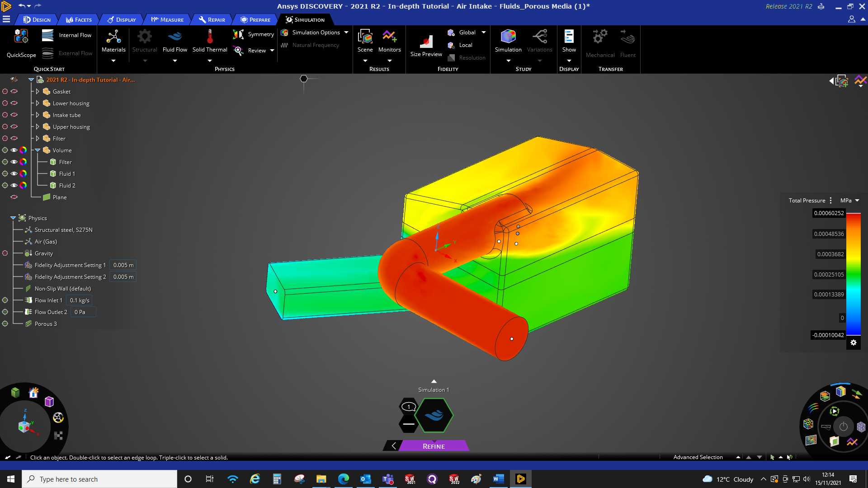Edit Flow Inlet 1 value 0.1 kg/s
The image size is (868, 488).
coord(80,300)
